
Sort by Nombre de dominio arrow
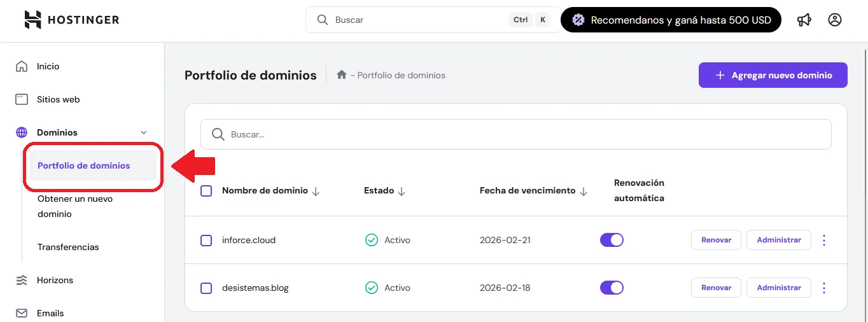click(316, 191)
